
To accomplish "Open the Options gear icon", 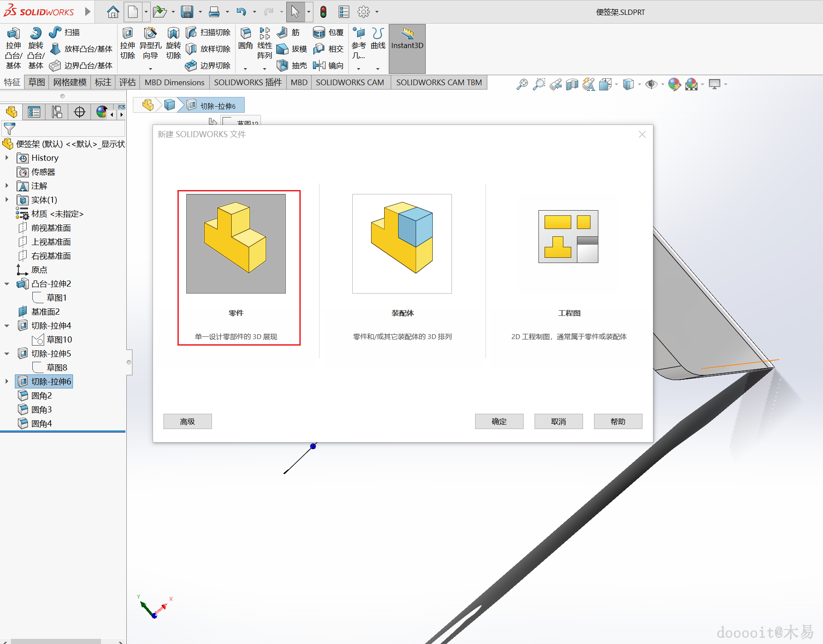I will coord(363,12).
